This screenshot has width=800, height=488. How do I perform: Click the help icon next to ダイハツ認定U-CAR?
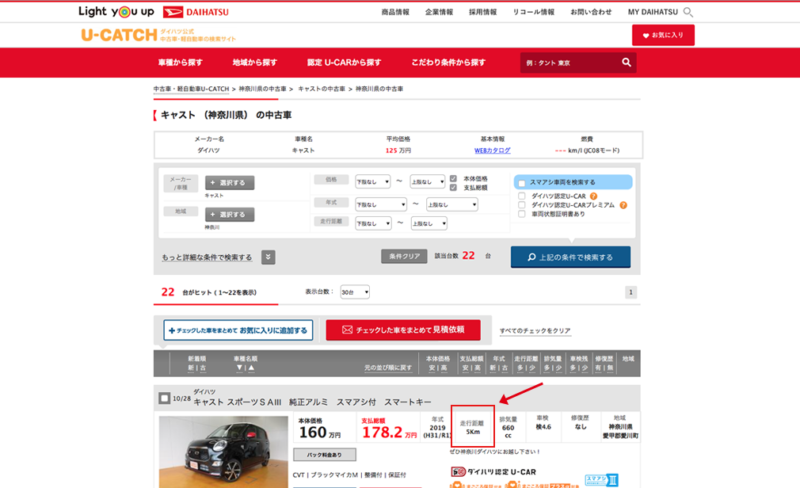tap(593, 196)
